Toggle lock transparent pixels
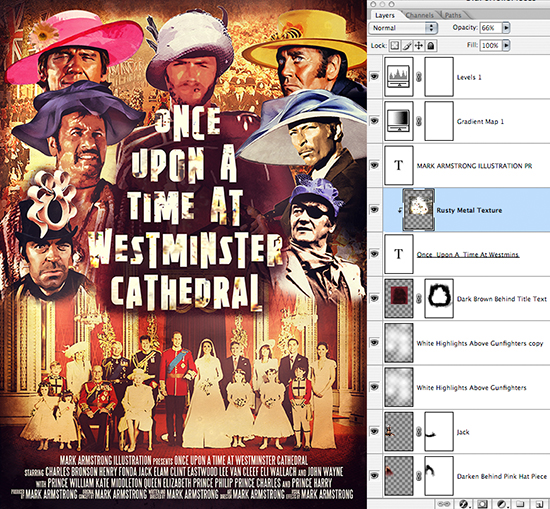Image resolution: width=550 pixels, height=509 pixels. (x=395, y=46)
